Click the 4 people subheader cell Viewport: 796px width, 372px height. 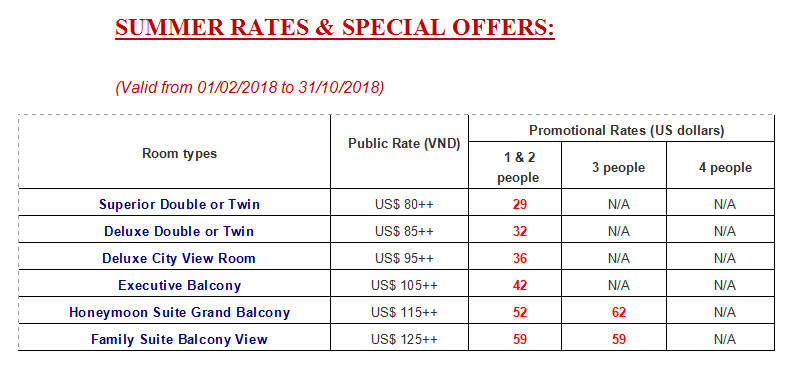tap(724, 167)
